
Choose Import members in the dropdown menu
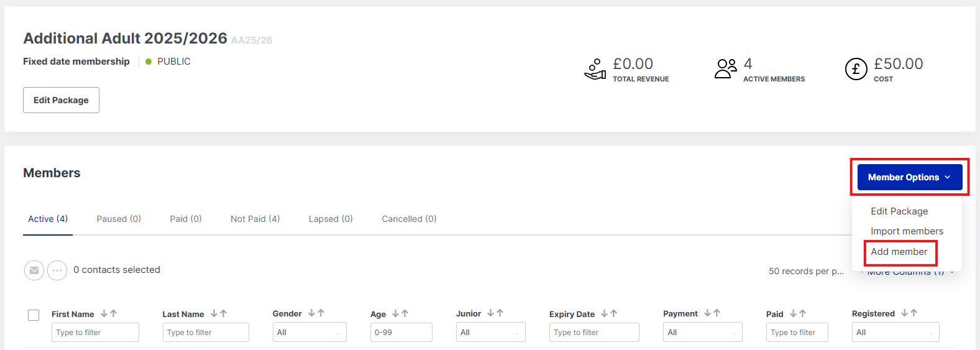click(x=907, y=231)
